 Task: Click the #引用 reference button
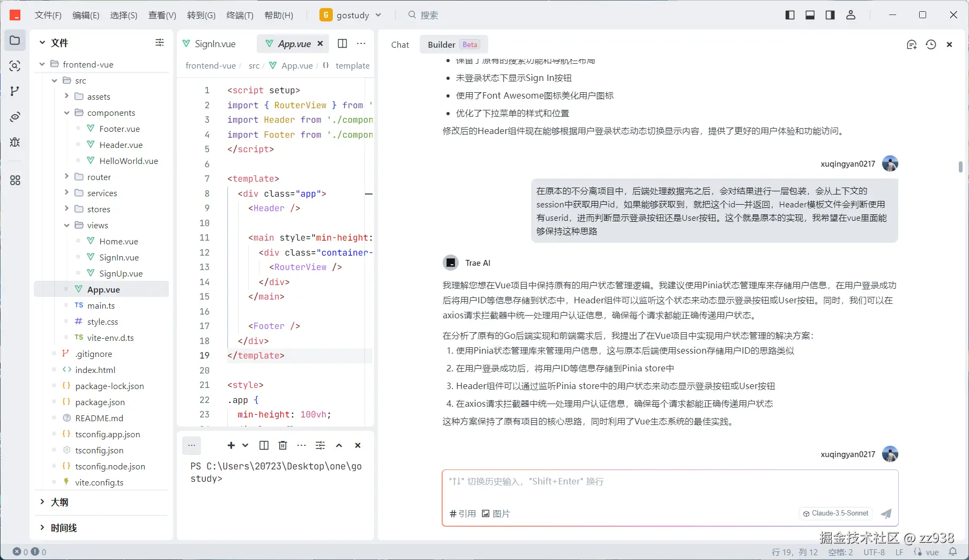pyautogui.click(x=463, y=513)
